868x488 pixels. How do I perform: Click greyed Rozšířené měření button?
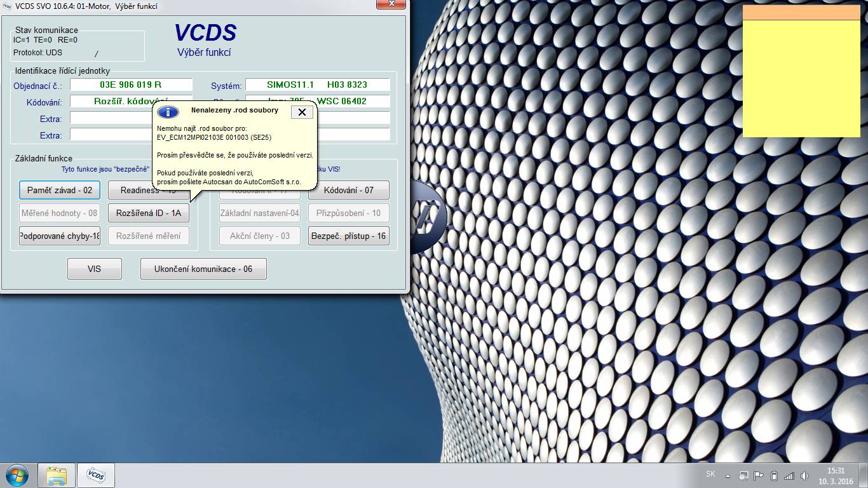(149, 236)
